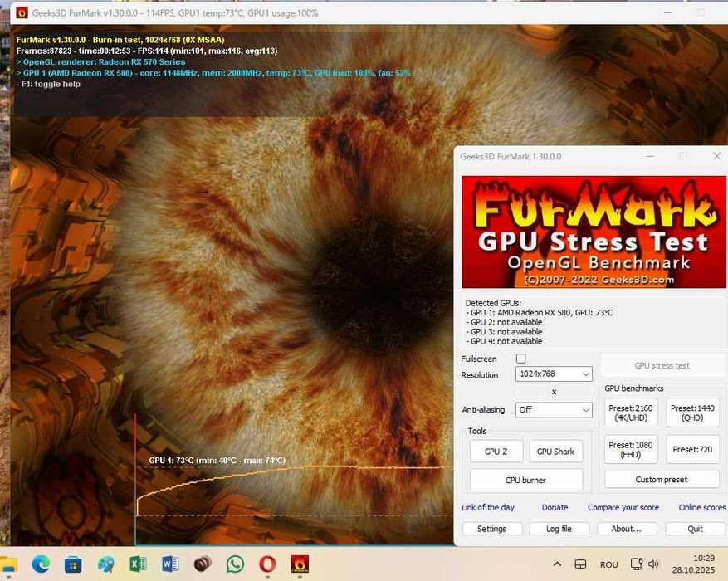
Task: Run the Preset:2160 (4K/UHD) benchmark
Action: tap(631, 413)
